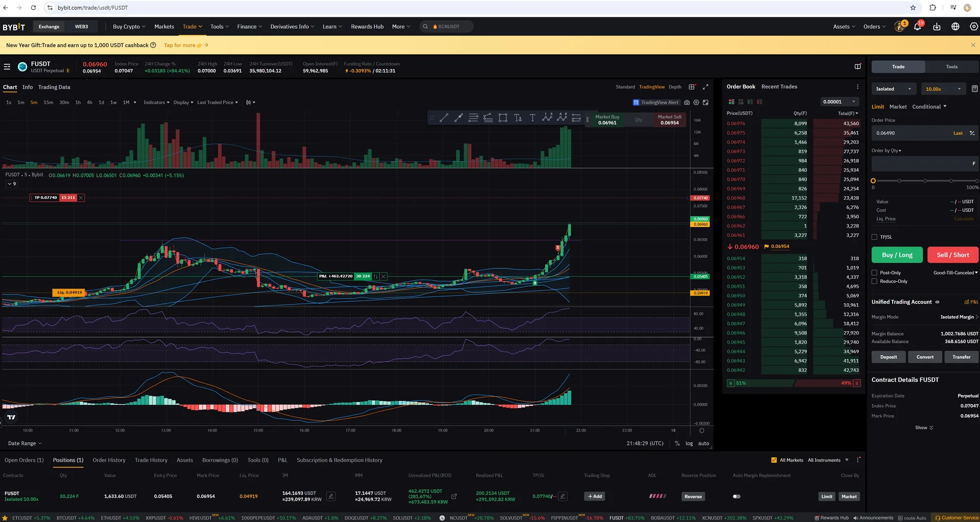This screenshot has width=980, height=522.
Task: Enable the TP/SL checkbox
Action: (x=874, y=237)
